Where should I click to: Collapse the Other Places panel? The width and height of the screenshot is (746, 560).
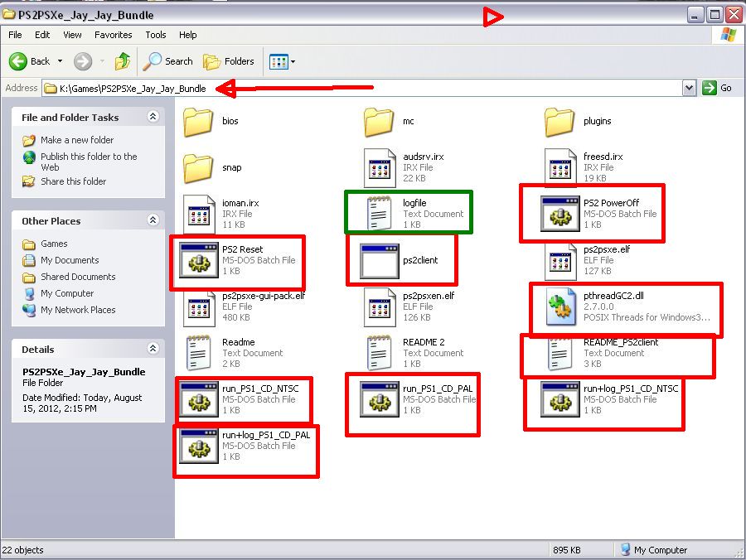click(x=153, y=220)
